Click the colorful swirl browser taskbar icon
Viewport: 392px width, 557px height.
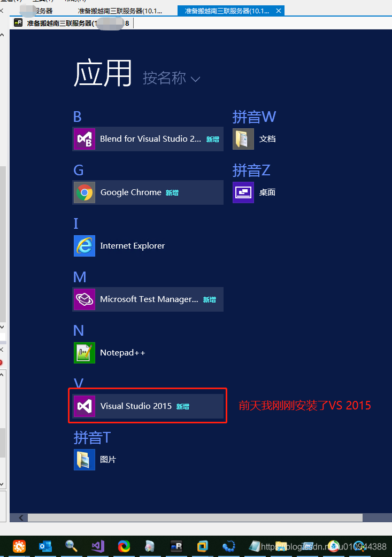pos(124,546)
